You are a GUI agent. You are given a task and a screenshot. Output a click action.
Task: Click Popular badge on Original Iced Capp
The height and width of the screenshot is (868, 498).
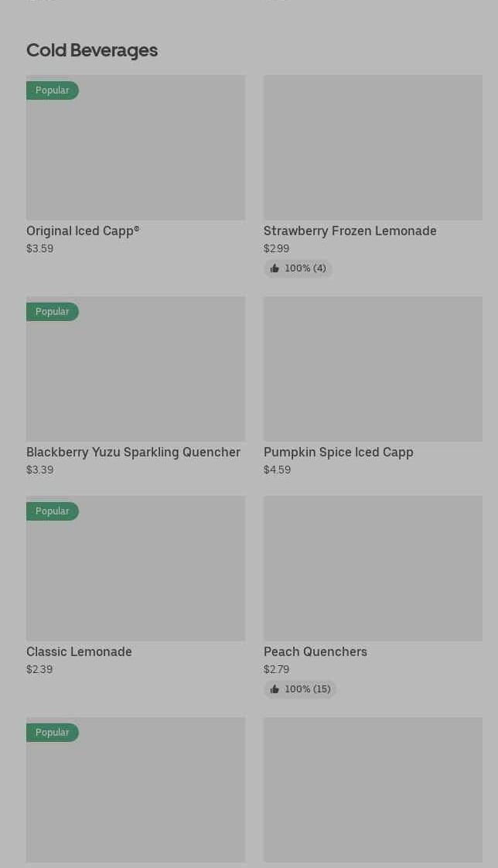53,91
